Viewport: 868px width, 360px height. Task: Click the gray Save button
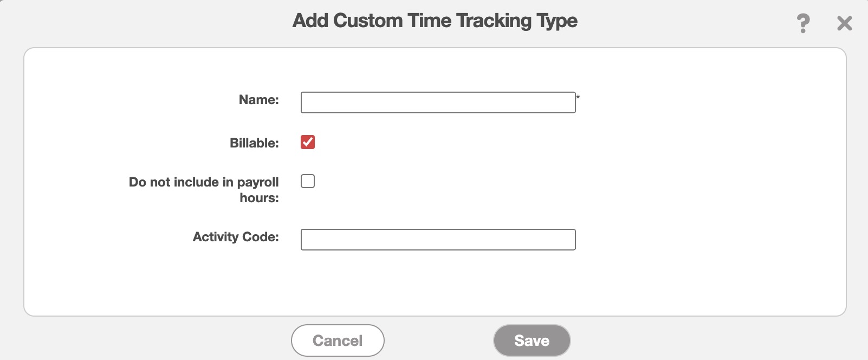532,340
